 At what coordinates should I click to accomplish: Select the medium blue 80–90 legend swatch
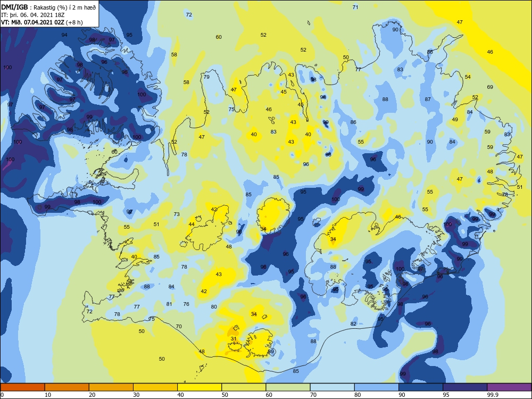[x=377, y=387]
